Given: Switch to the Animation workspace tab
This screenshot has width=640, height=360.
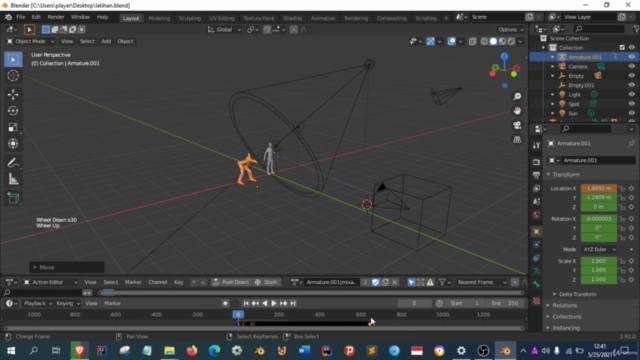Looking at the screenshot, I should [323, 18].
